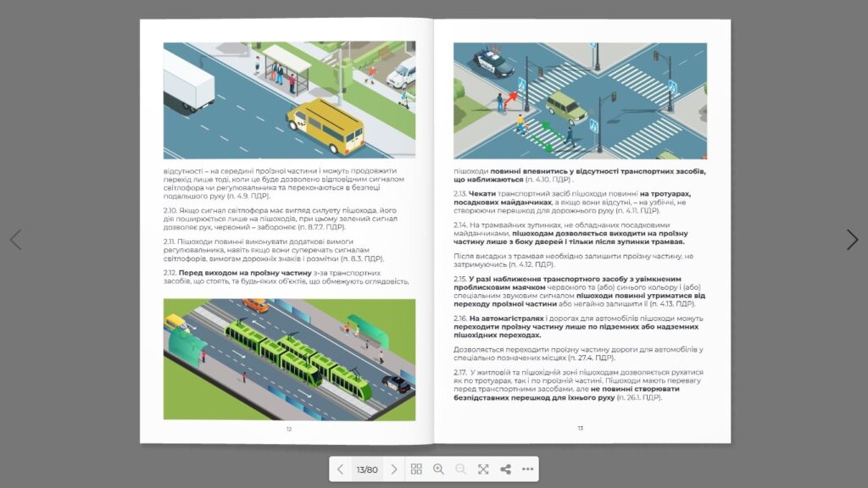Image resolution: width=868 pixels, height=488 pixels.
Task: Go to next page using toolbar arrow
Action: 393,469
